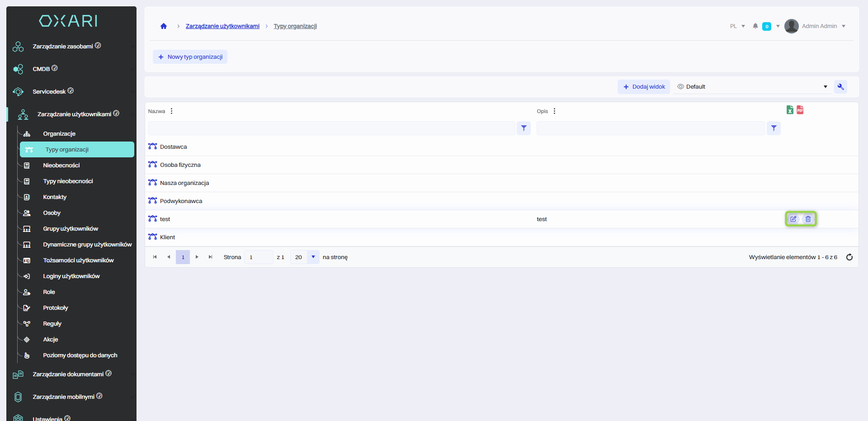The height and width of the screenshot is (421, 868).
Task: Click the Nazwa filter input field
Action: coord(331,128)
